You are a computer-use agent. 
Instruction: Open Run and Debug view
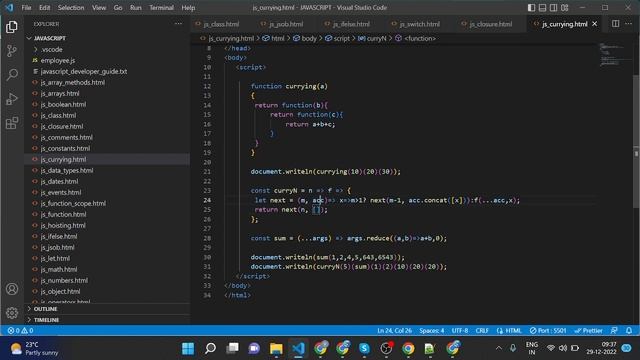click(x=12, y=99)
